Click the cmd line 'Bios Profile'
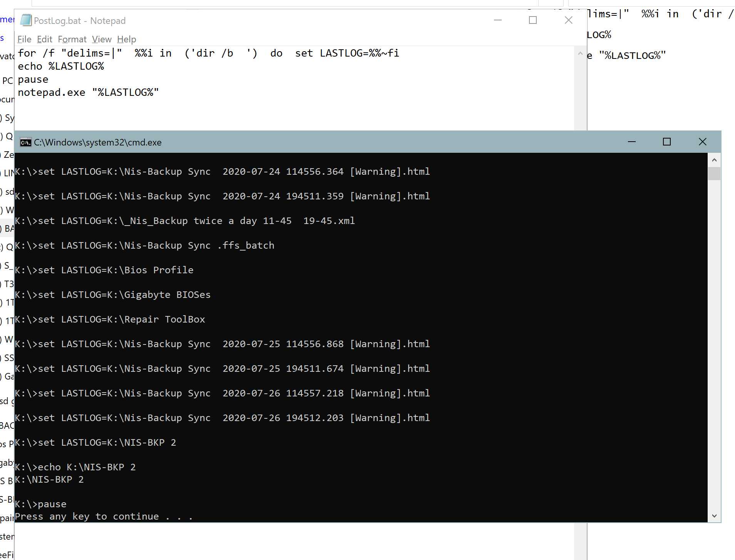Image resolution: width=735 pixels, height=560 pixels. tap(104, 270)
